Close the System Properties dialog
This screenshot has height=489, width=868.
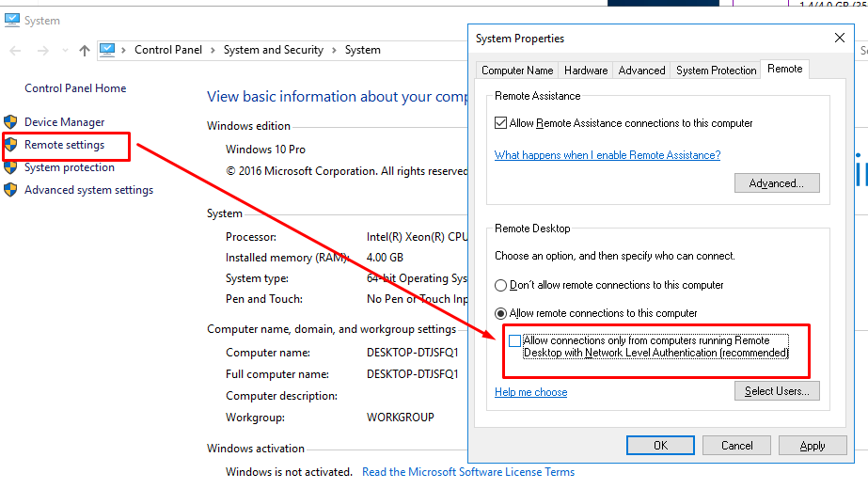(x=839, y=39)
